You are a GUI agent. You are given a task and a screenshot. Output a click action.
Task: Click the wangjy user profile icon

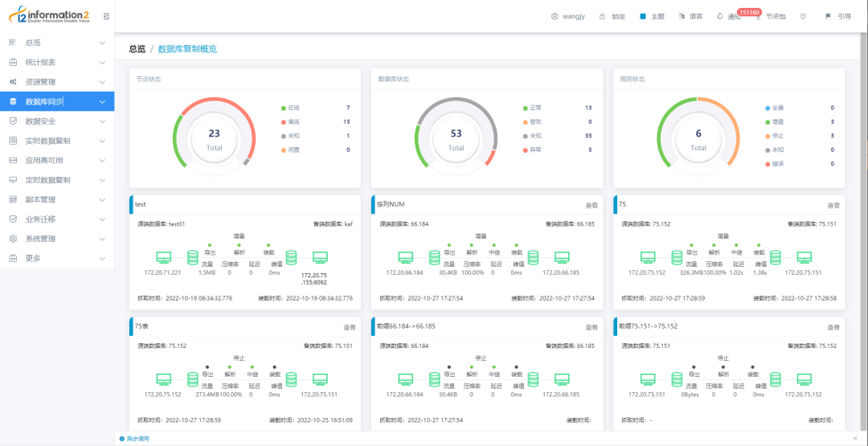coord(555,17)
